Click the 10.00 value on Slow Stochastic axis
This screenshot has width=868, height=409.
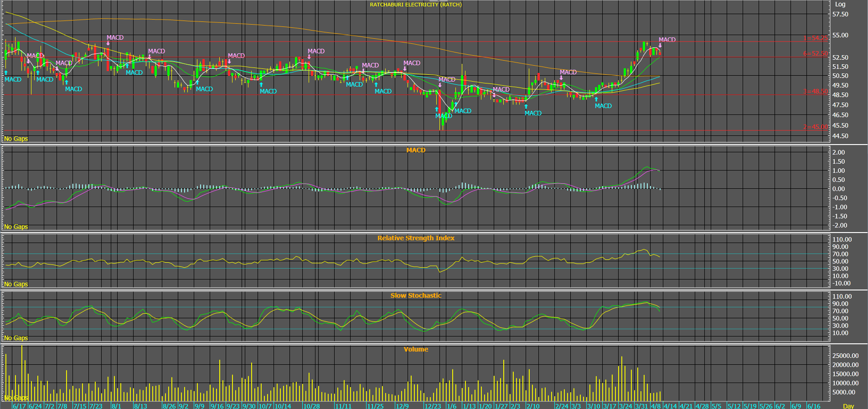click(x=840, y=333)
